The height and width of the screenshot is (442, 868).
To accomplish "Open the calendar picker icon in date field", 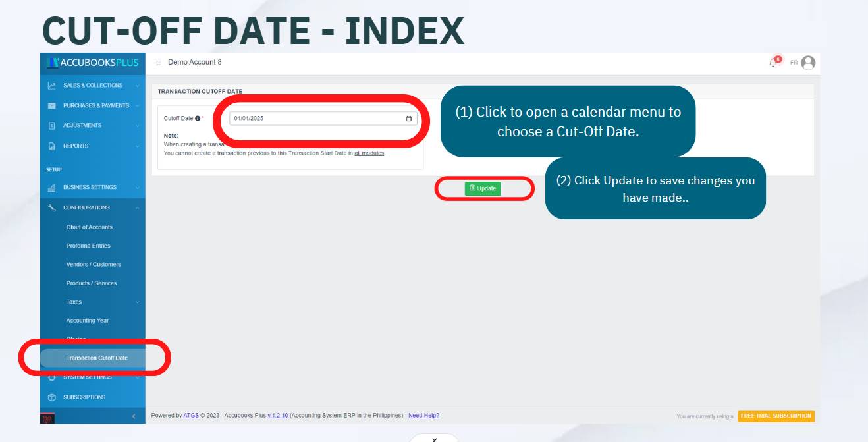I will click(x=409, y=119).
